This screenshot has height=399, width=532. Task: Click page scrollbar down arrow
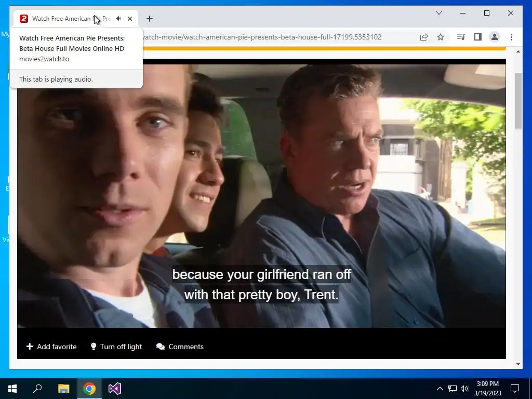[x=518, y=364]
